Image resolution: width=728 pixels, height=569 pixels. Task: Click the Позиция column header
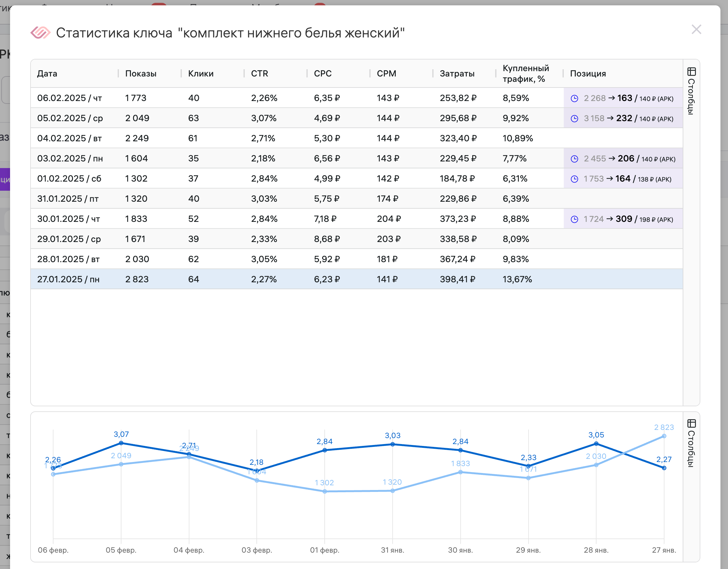pos(588,73)
